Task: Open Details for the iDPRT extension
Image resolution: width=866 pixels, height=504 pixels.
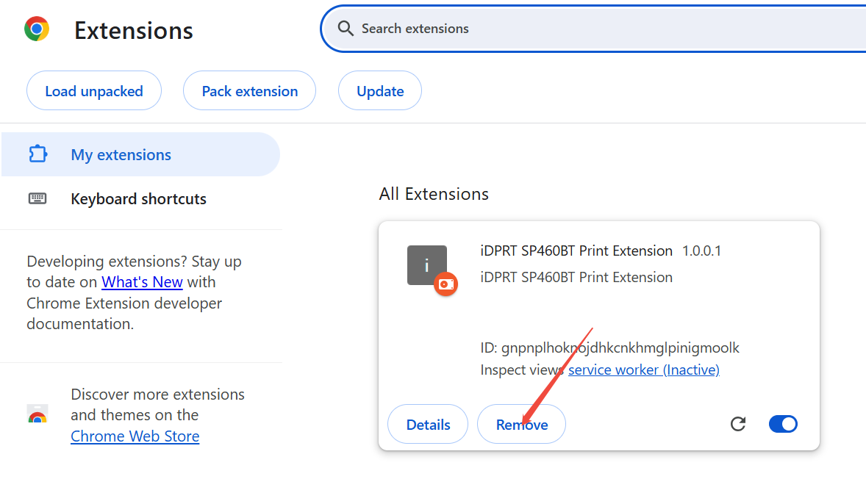Action: (428, 425)
